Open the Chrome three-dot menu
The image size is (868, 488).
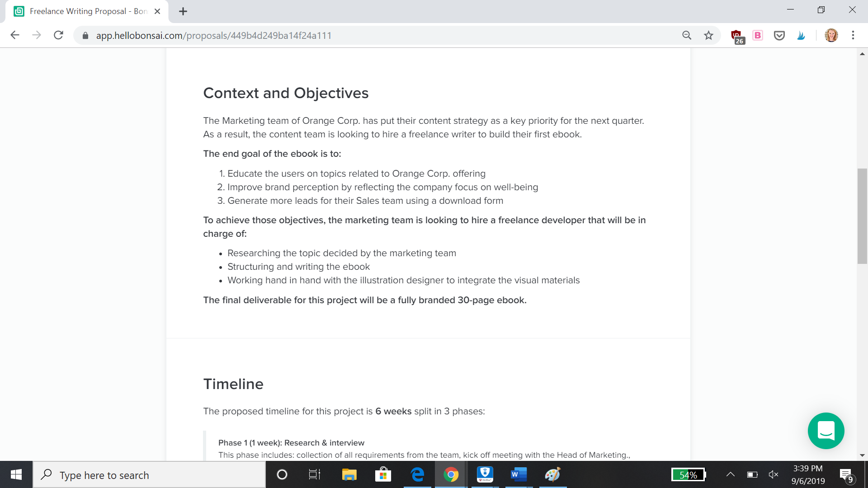coord(853,35)
